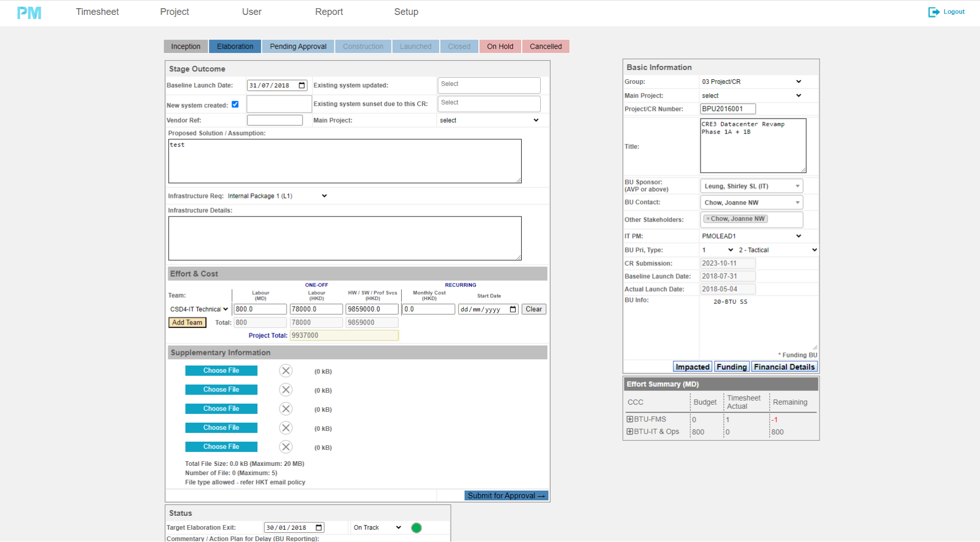Uncheck the New system created checkbox

(235, 104)
